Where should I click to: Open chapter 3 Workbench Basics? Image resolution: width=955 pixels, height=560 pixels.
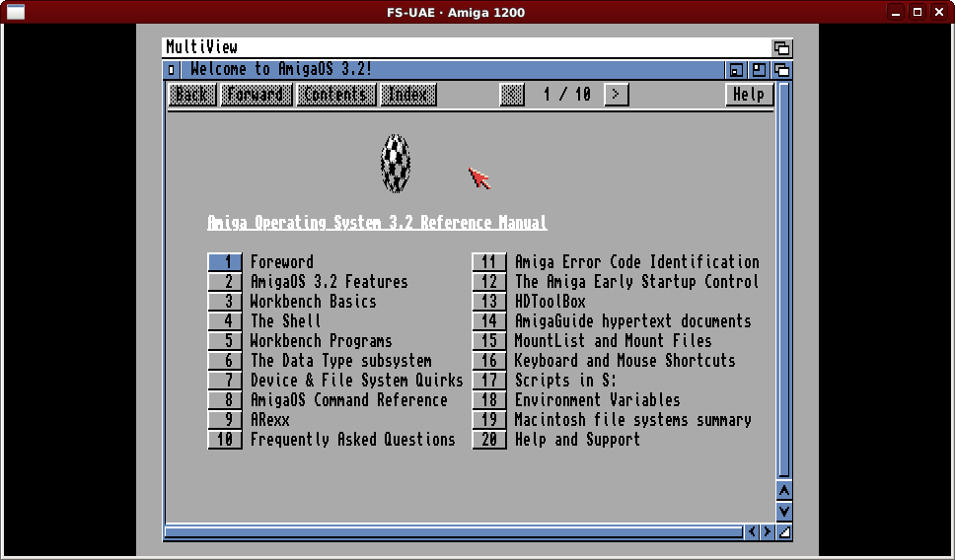[x=225, y=302]
